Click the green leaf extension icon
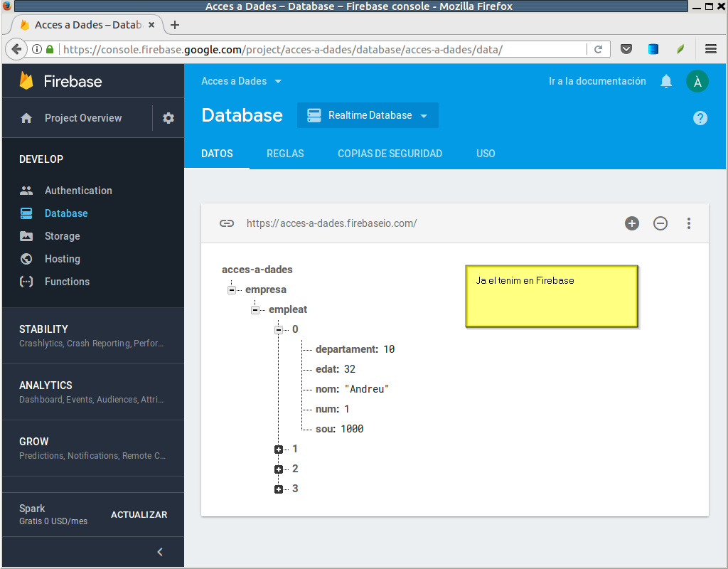The image size is (728, 569). [x=680, y=49]
